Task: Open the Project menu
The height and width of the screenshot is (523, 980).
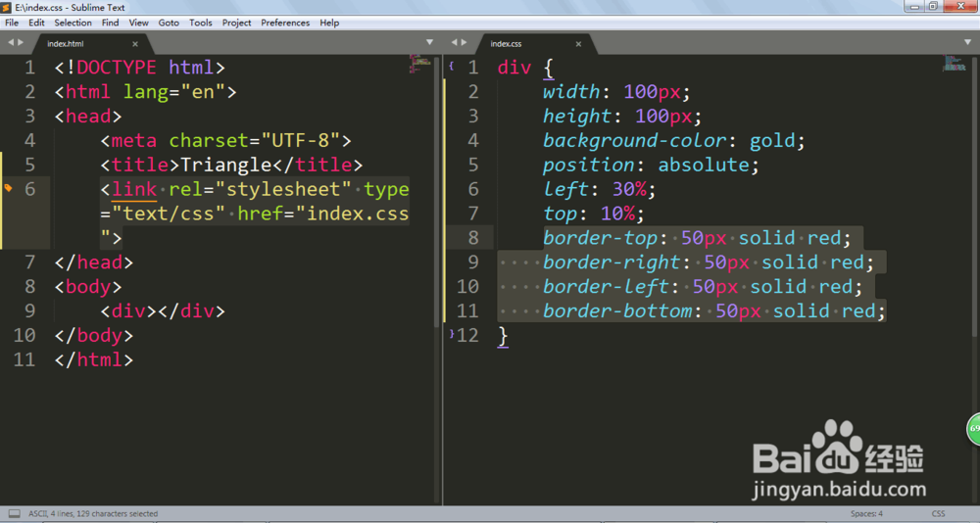Action: point(236,23)
